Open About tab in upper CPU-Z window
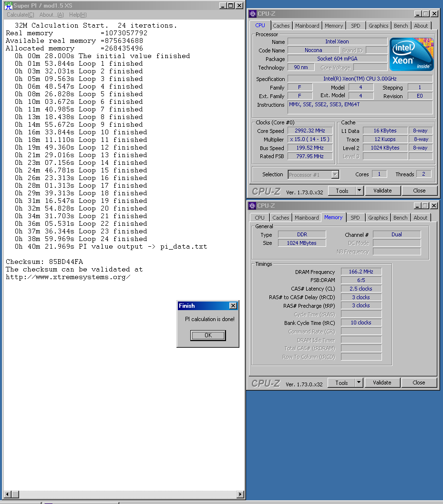 click(x=421, y=26)
